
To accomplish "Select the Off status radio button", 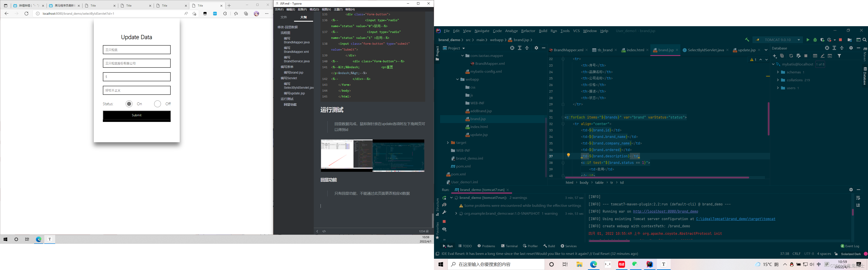I will click(x=157, y=104).
